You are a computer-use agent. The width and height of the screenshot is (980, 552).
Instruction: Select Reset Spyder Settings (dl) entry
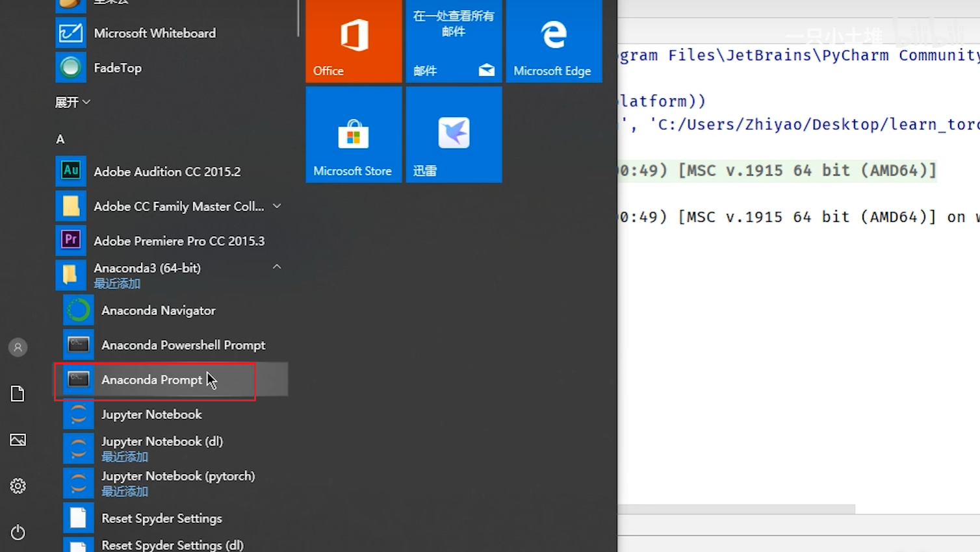coord(172,545)
